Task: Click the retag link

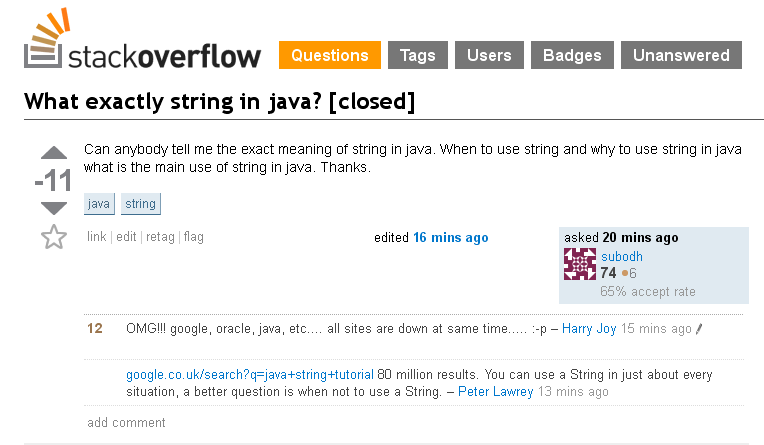Action: pos(160,237)
